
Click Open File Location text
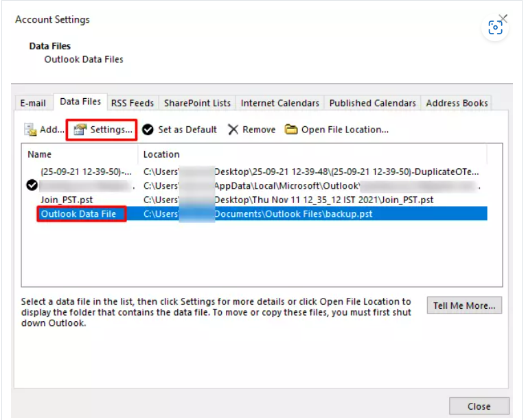click(x=345, y=130)
